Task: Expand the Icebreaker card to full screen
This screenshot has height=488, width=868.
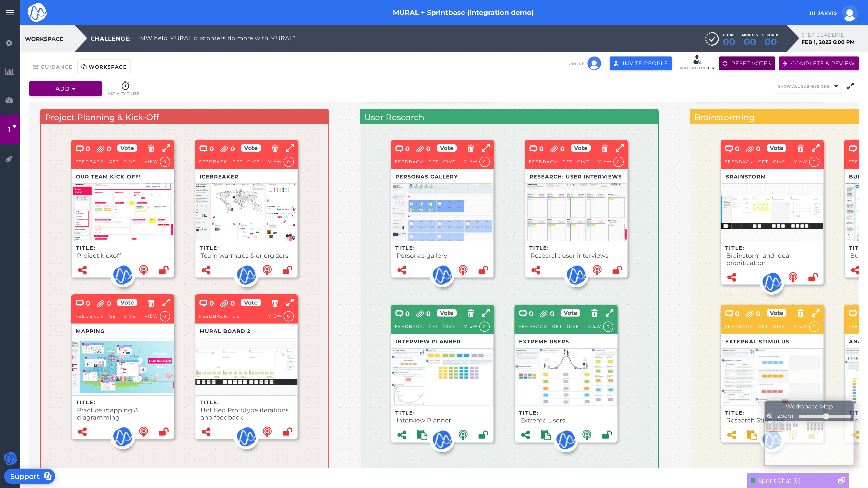Action: [290, 148]
